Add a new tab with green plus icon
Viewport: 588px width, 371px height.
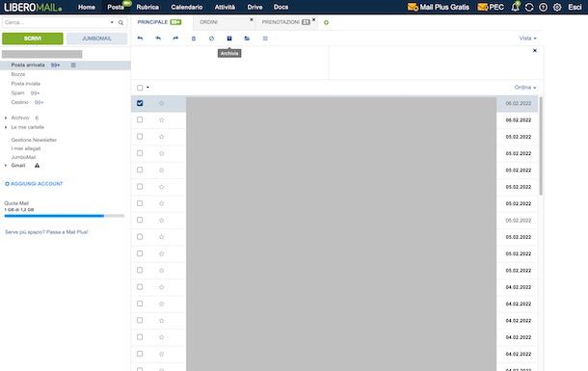point(326,22)
